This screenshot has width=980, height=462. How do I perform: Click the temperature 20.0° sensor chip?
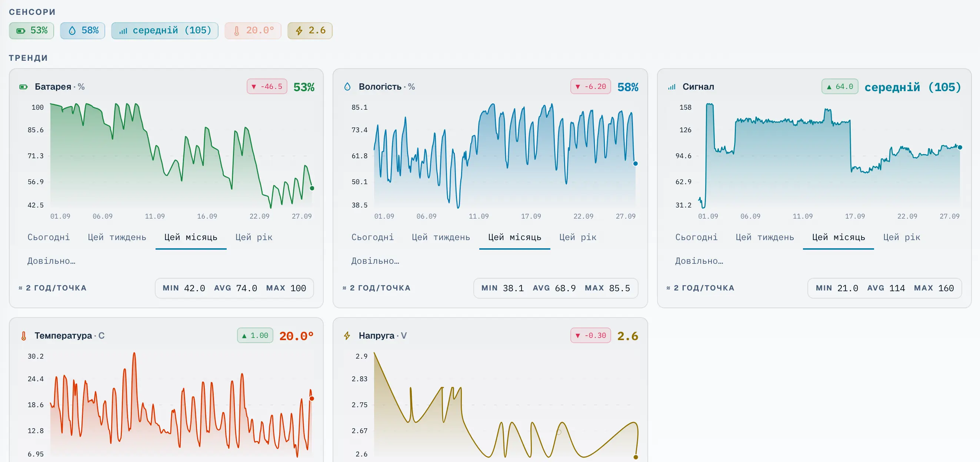tap(253, 30)
